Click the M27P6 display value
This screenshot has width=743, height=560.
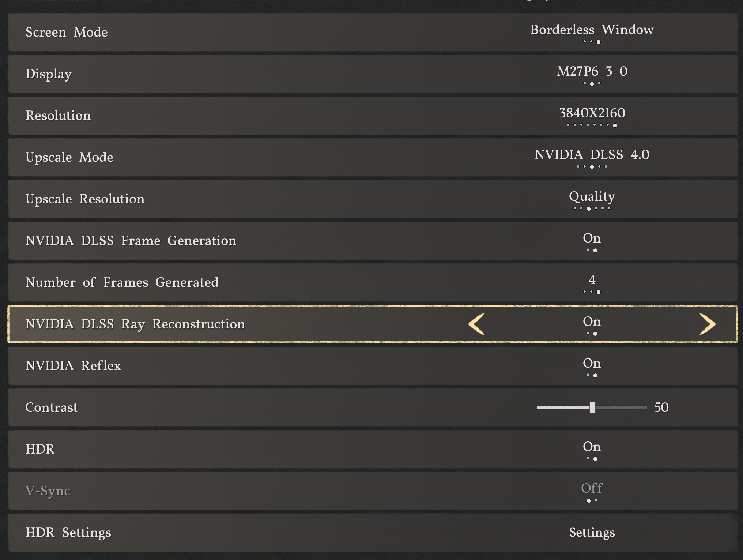point(592,71)
